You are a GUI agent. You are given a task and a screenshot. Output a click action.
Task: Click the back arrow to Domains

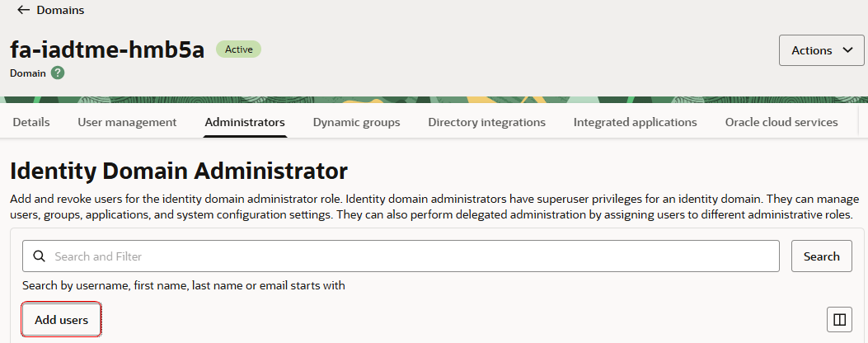(x=23, y=11)
